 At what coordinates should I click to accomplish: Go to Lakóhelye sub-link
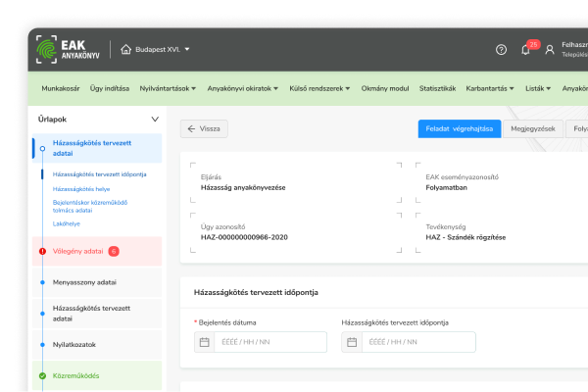click(67, 224)
